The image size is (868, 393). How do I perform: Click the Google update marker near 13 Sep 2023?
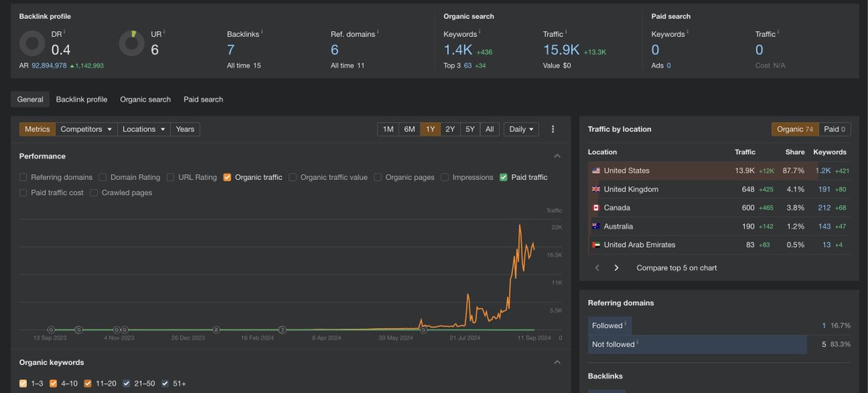[x=50, y=329]
